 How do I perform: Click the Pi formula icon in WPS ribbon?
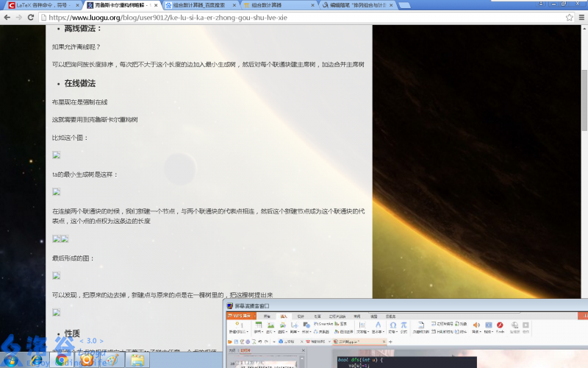click(x=404, y=325)
